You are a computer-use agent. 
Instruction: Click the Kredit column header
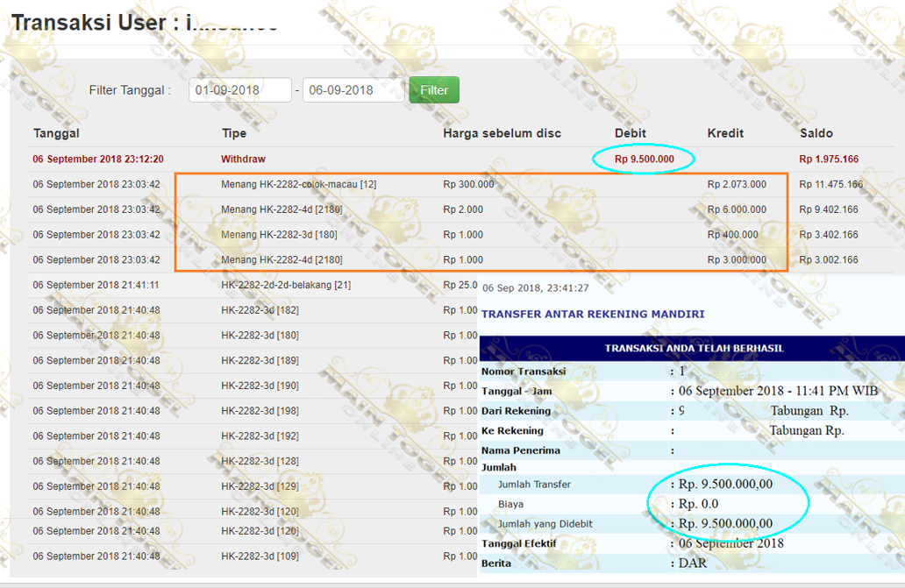[x=725, y=133]
